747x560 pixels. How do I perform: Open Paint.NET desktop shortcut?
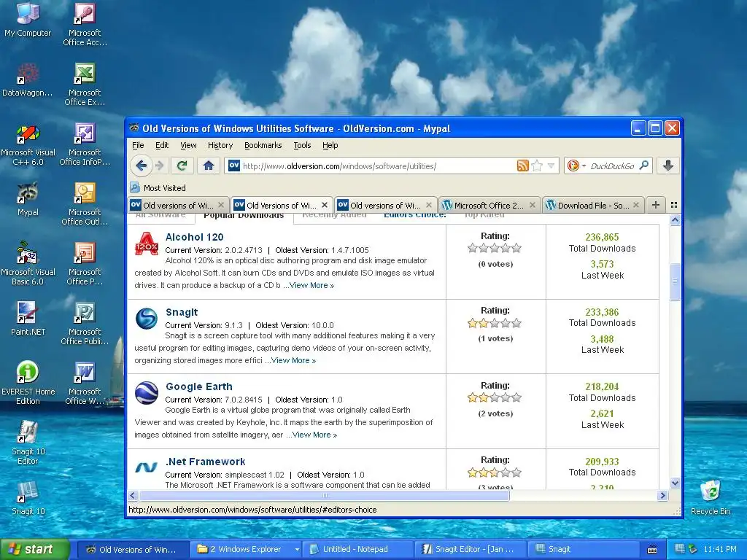click(28, 318)
